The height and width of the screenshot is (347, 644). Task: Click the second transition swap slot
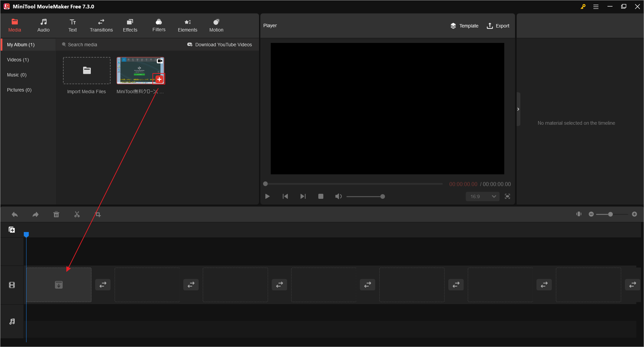[191, 285]
